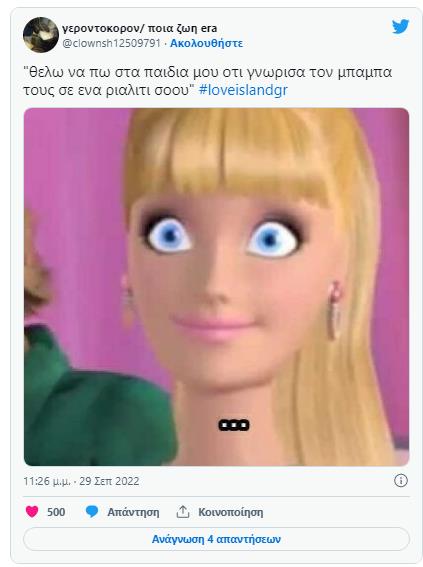Click the three black dots on the picture

pyautogui.click(x=234, y=425)
